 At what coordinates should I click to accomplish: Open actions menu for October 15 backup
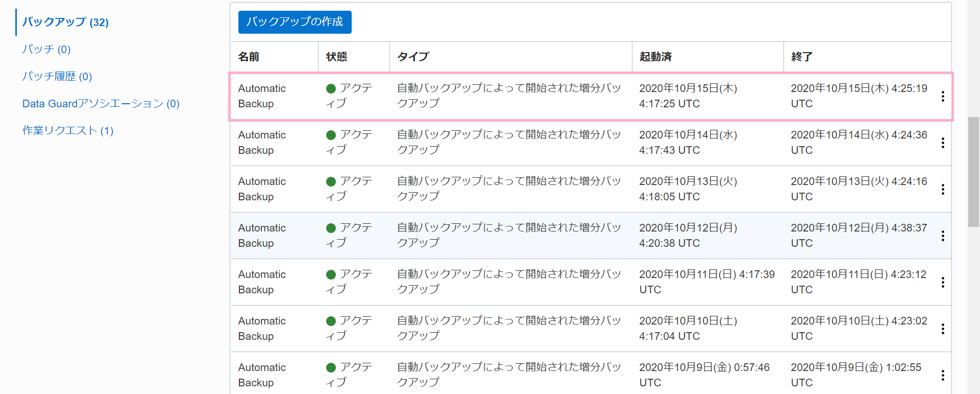tap(943, 97)
